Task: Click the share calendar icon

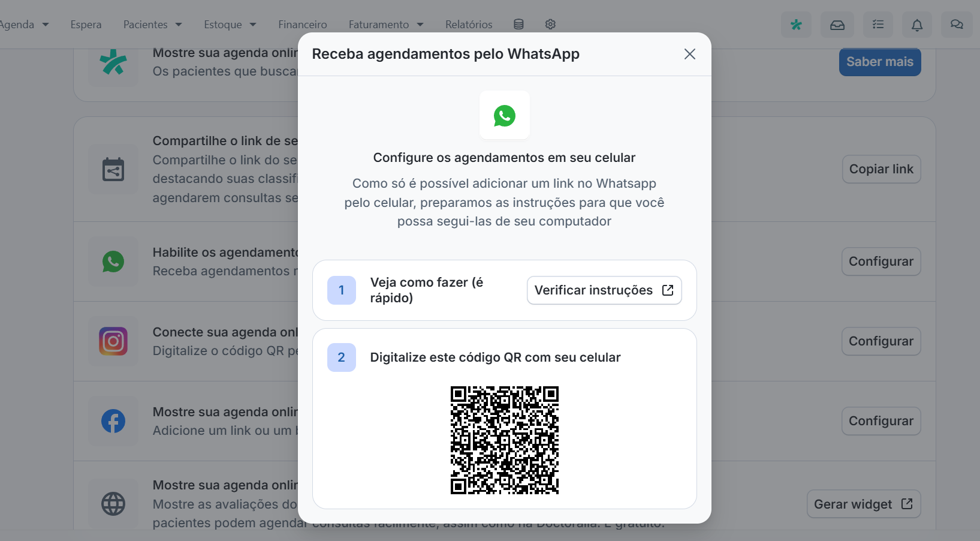Action: pos(113,169)
